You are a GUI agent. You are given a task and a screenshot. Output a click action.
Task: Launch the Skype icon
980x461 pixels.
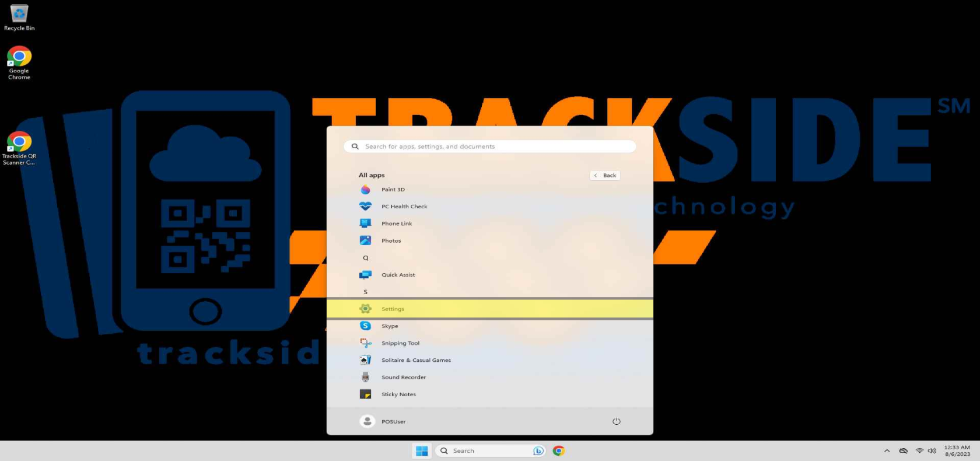click(365, 326)
